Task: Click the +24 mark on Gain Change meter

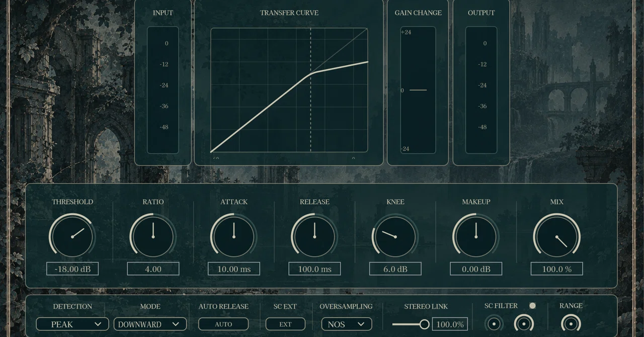Action: [406, 32]
